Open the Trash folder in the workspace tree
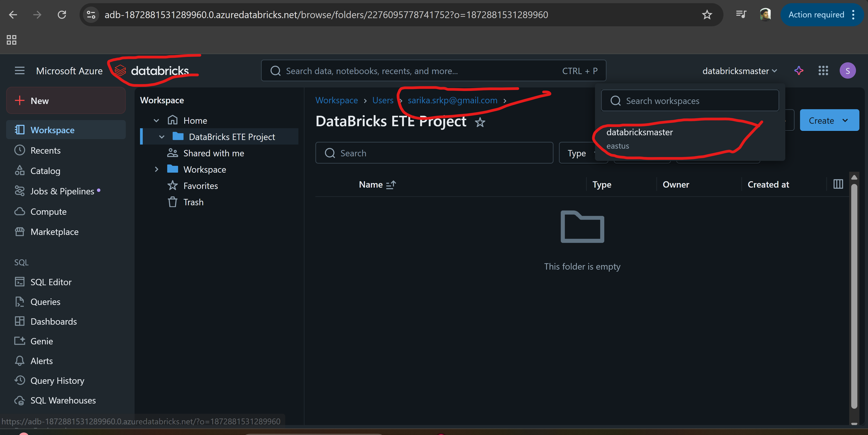The height and width of the screenshot is (435, 868). click(x=193, y=202)
